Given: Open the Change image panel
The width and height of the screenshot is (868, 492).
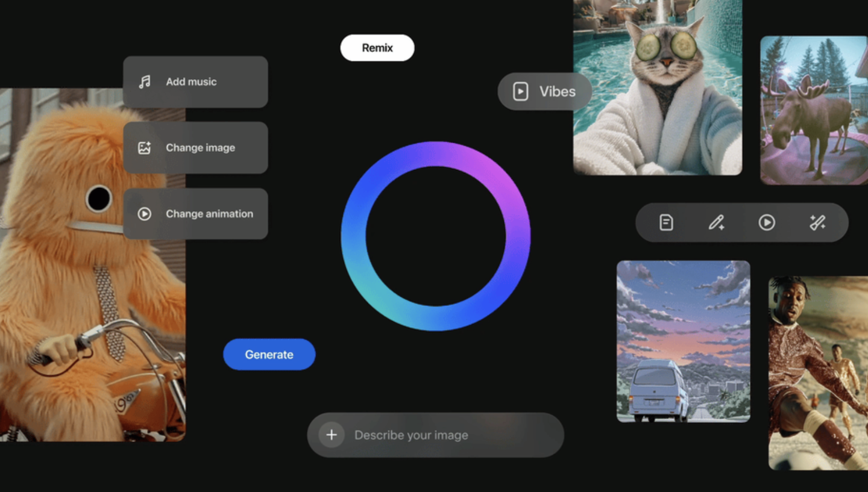Looking at the screenshot, I should click(x=196, y=147).
